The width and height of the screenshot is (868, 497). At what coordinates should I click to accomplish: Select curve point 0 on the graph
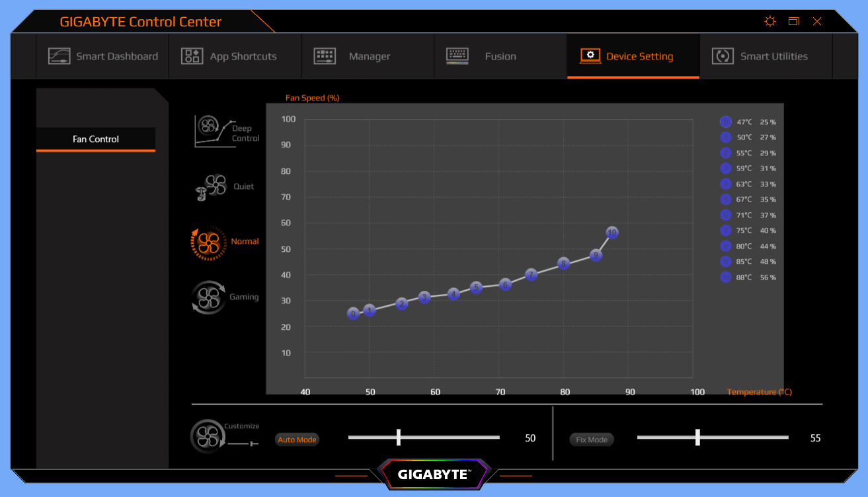tap(354, 313)
